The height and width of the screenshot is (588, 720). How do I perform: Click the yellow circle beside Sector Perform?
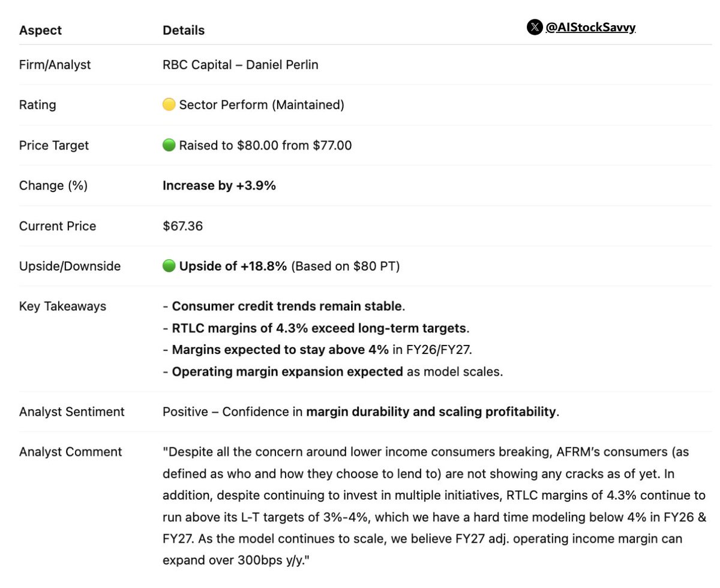point(169,105)
